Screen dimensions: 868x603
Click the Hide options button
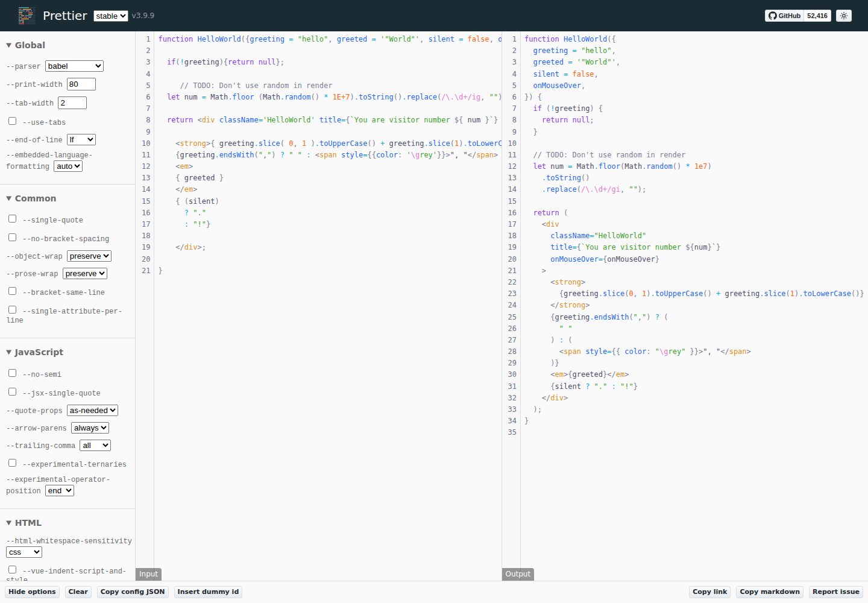coord(32,592)
